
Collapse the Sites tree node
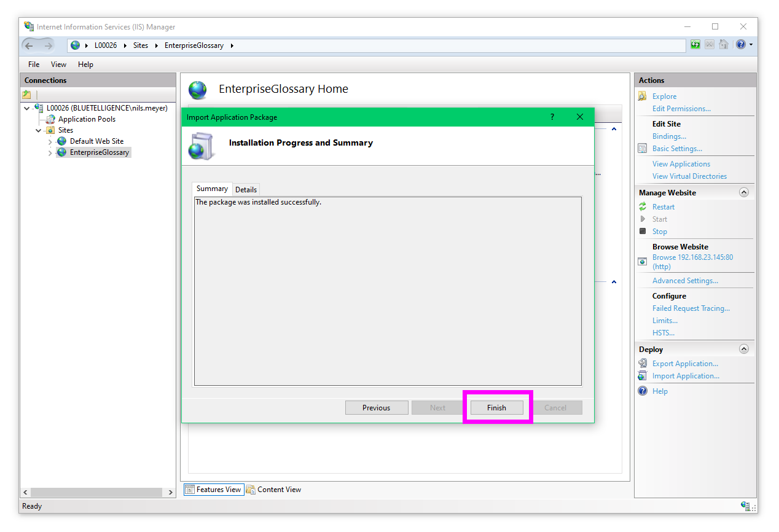click(x=38, y=130)
